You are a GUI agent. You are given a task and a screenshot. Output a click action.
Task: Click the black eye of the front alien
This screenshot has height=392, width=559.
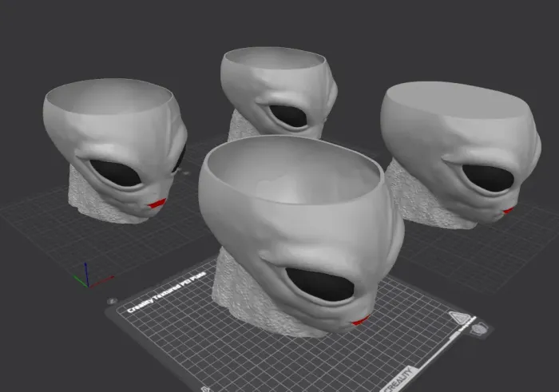click(x=320, y=284)
